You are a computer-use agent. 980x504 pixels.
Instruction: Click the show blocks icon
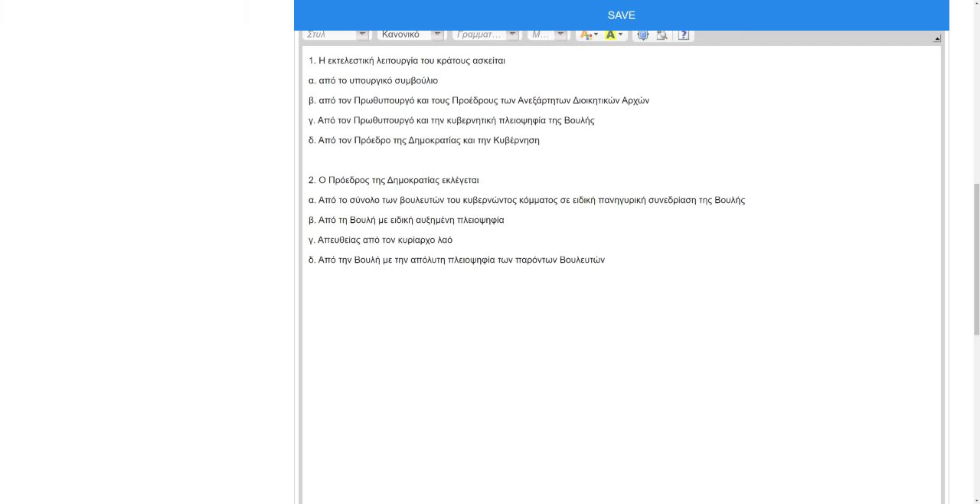(662, 34)
